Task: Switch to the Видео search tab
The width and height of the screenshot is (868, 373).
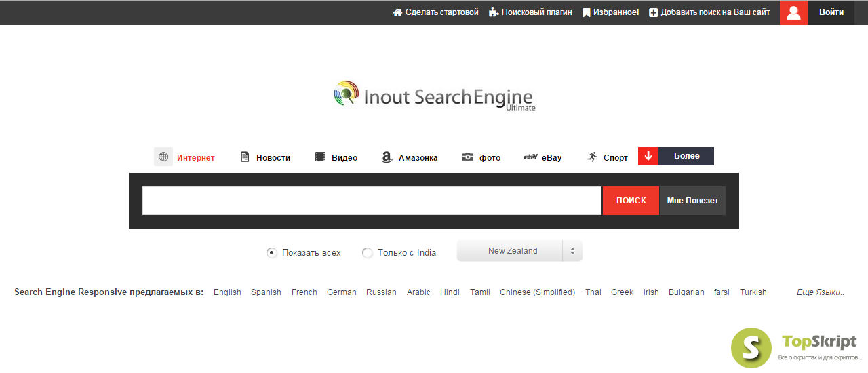Action: 344,158
